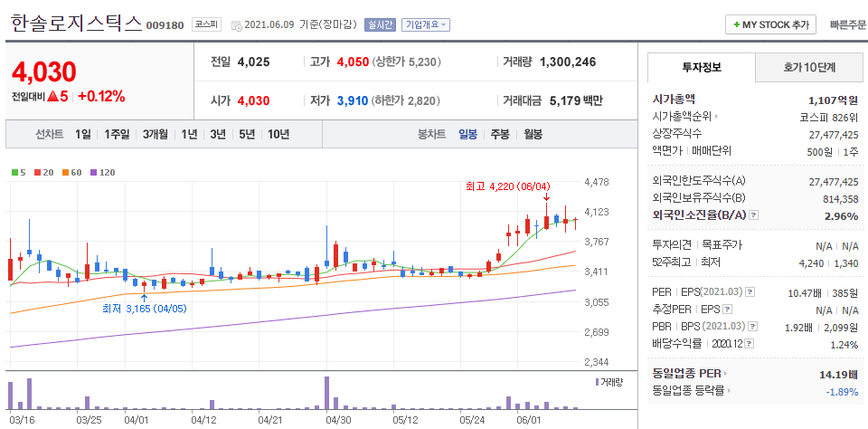Click the help icon next to 추정PER EPS
868x429 pixels.
pyautogui.click(x=728, y=310)
